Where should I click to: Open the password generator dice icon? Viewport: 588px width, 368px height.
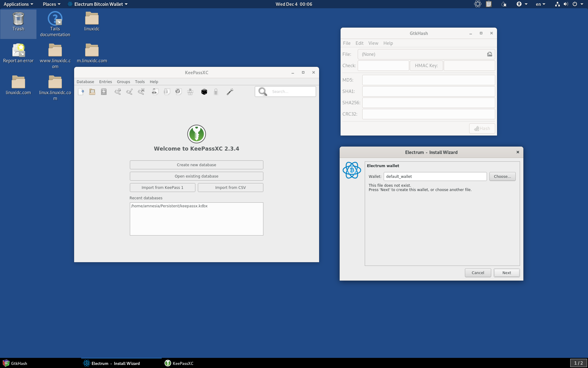[x=204, y=92]
